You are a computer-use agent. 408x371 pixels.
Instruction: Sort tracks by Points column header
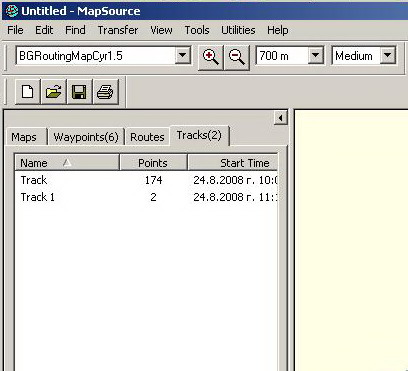tap(153, 163)
